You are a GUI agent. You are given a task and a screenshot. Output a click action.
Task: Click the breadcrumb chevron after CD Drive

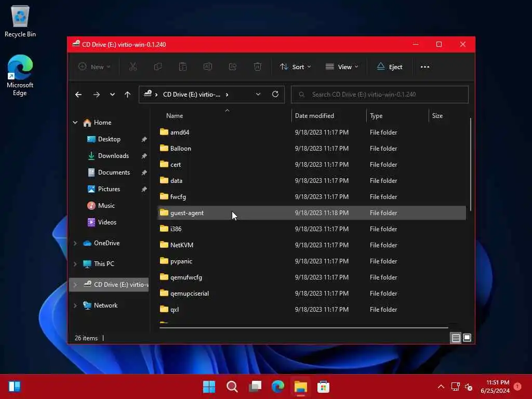[227, 95]
